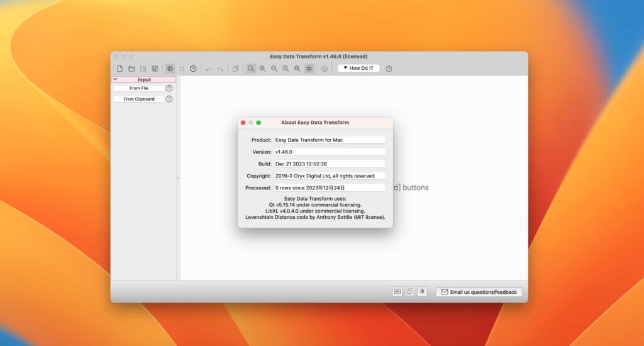Click the 'Qt v5.15.14 under commercial licensing' text
644x346 pixels.
[315, 204]
